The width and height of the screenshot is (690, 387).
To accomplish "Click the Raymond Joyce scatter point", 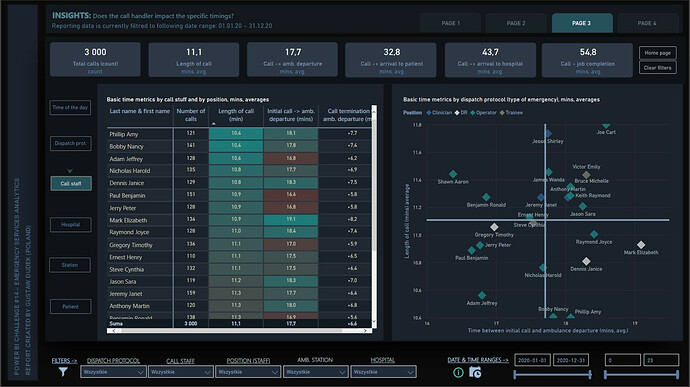I will point(594,234).
